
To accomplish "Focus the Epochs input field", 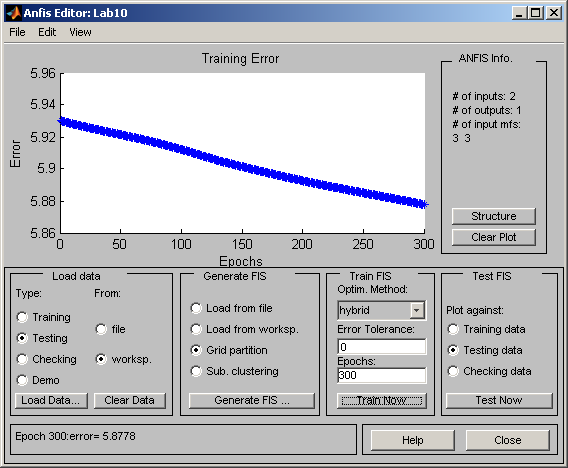I will point(382,375).
